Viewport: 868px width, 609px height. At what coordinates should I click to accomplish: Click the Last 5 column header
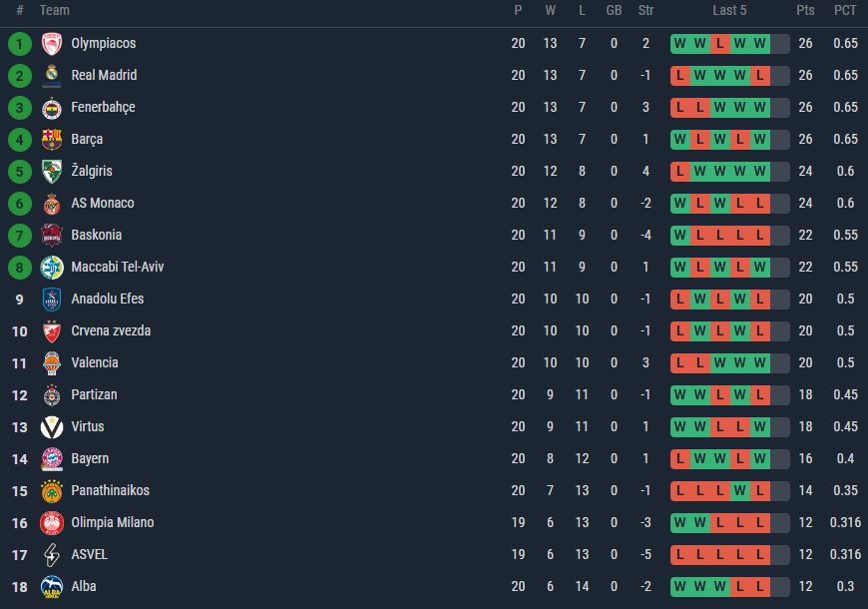click(729, 11)
